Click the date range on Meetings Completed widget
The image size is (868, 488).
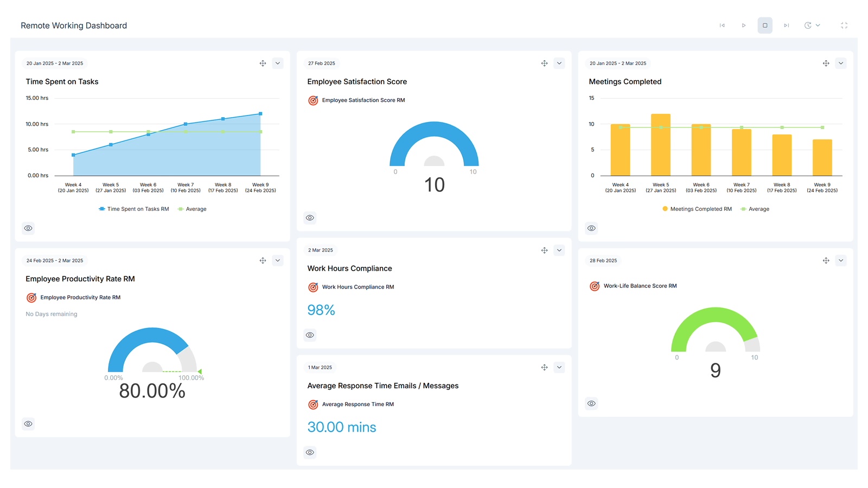tap(617, 63)
